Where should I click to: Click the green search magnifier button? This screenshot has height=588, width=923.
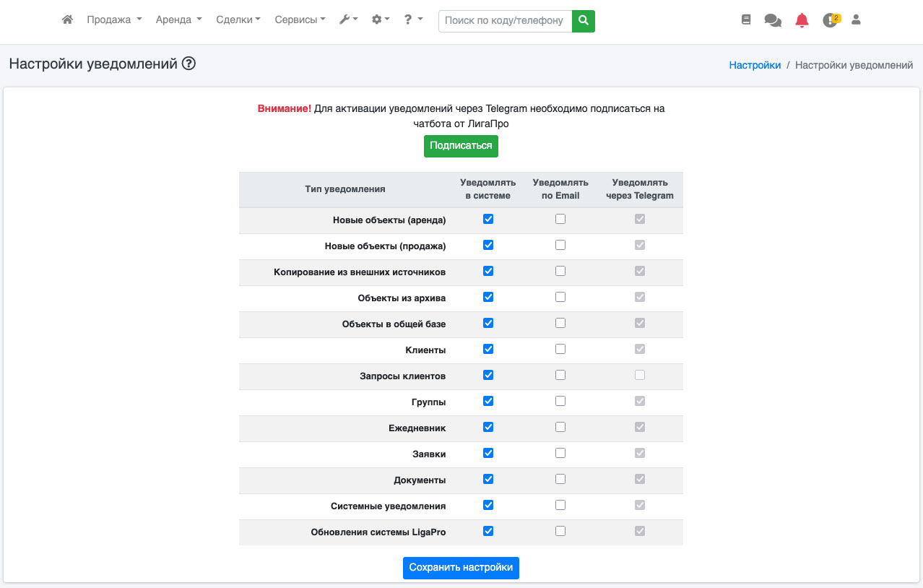(x=583, y=21)
